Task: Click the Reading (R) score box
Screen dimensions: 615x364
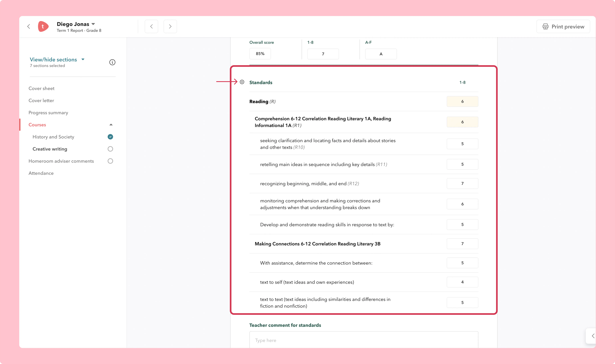Action: 463,101
